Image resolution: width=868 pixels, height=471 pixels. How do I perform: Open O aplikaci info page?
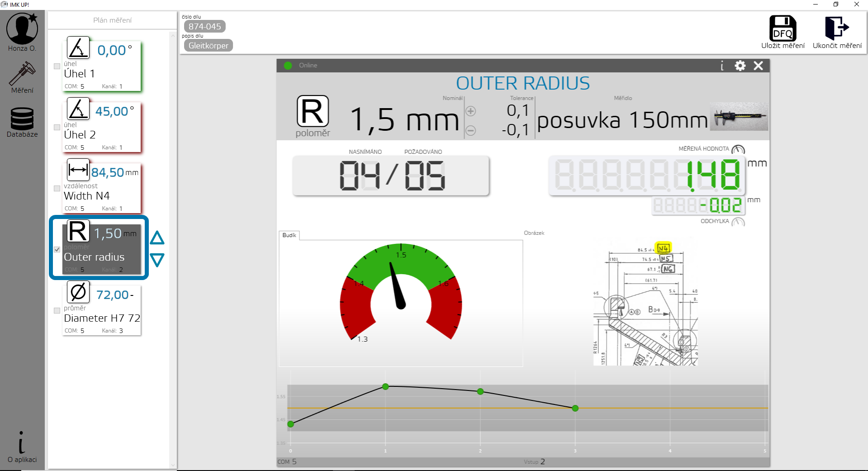[x=22, y=447]
